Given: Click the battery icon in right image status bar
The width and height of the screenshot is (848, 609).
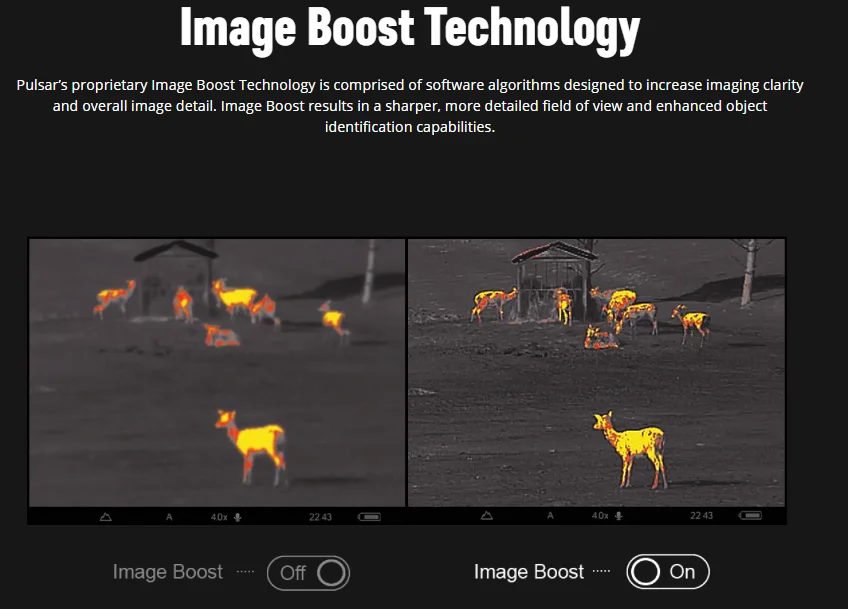Looking at the screenshot, I should (x=750, y=515).
